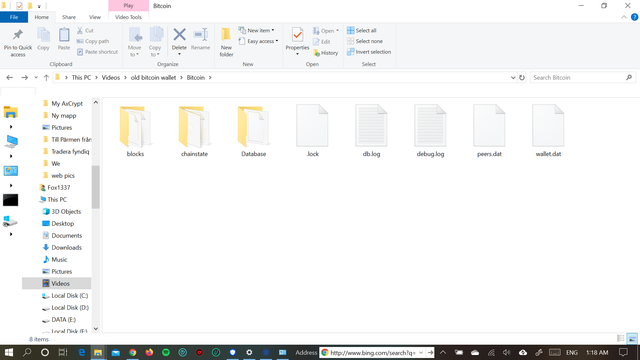This screenshot has height=360, width=640.
Task: Pin folder to Quick access
Action: 18,43
